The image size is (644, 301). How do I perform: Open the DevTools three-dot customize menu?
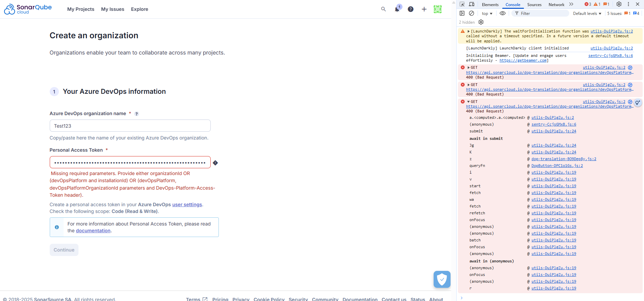click(x=628, y=4)
